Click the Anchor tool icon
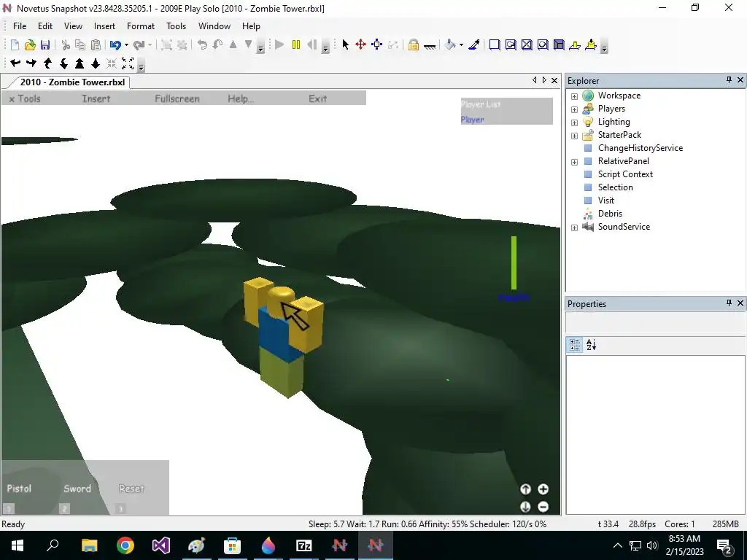The height and width of the screenshot is (560, 747). (x=429, y=46)
